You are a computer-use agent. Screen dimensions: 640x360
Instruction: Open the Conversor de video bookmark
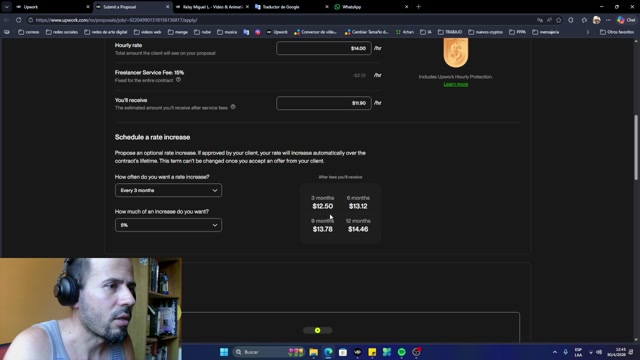(316, 32)
